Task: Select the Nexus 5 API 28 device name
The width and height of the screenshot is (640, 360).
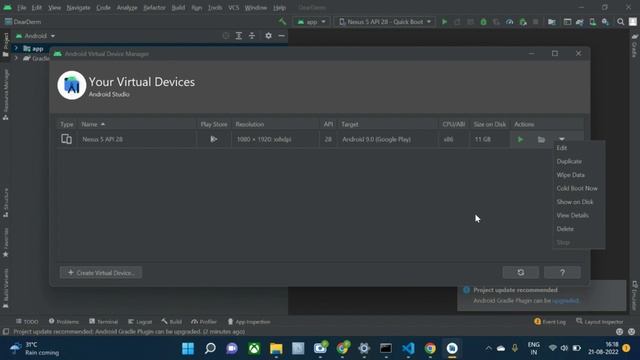Action: [102, 140]
